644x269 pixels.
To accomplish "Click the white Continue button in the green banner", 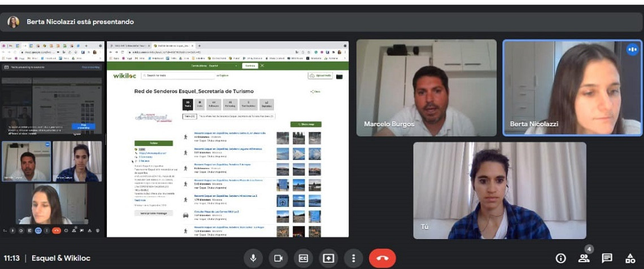I will [249, 65].
